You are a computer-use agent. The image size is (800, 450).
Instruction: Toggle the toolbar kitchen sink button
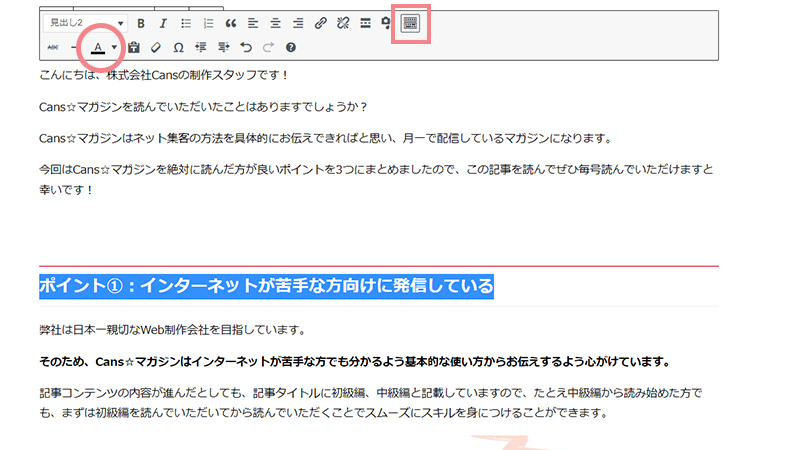click(411, 23)
